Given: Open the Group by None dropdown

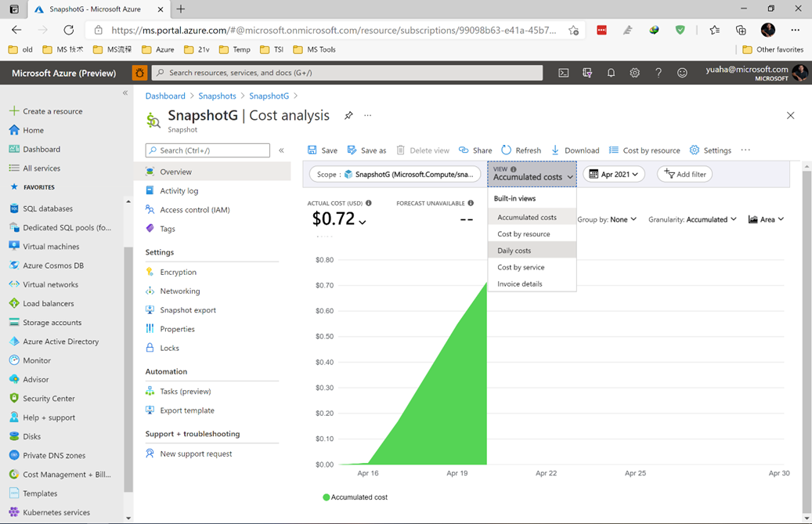Looking at the screenshot, I should [x=607, y=219].
